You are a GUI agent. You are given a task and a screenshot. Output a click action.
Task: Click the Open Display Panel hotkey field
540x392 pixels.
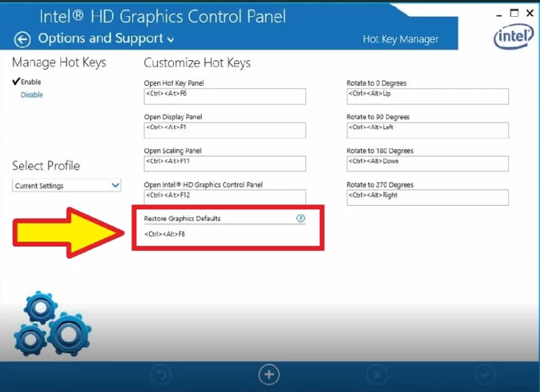pos(224,130)
